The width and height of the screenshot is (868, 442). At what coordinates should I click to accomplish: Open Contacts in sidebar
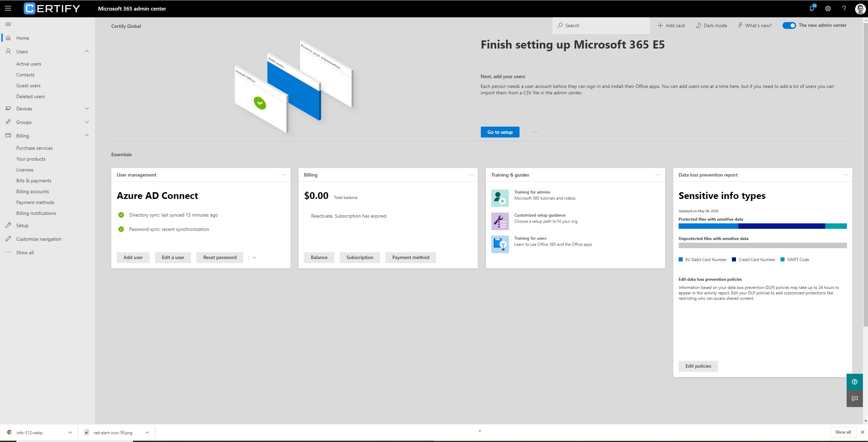(25, 75)
